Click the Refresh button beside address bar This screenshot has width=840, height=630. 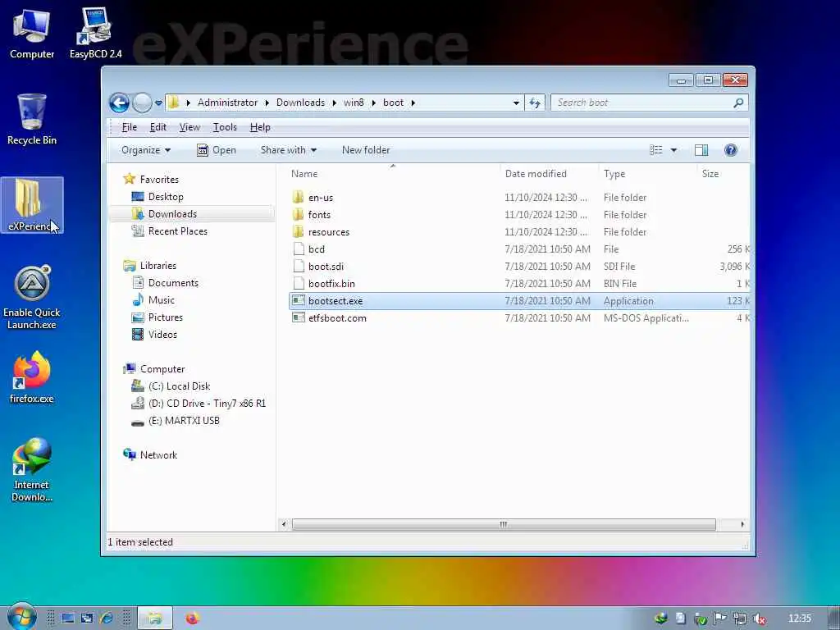coord(535,103)
